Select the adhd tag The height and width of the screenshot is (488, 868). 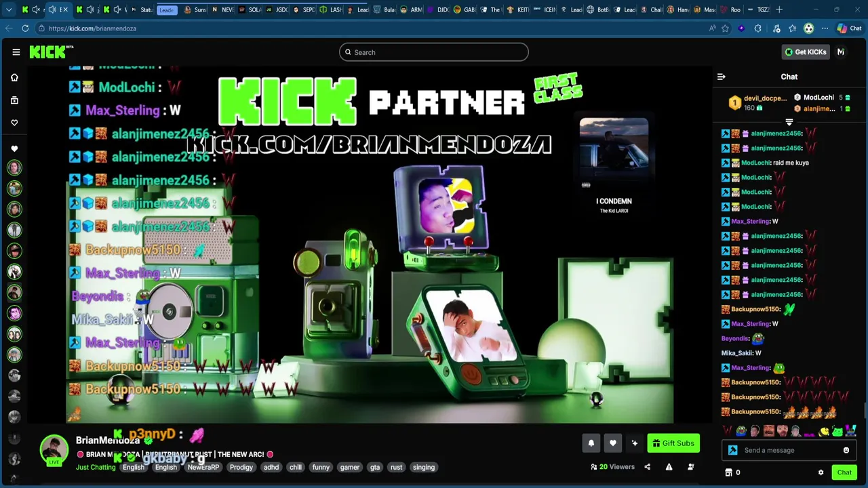[271, 467]
